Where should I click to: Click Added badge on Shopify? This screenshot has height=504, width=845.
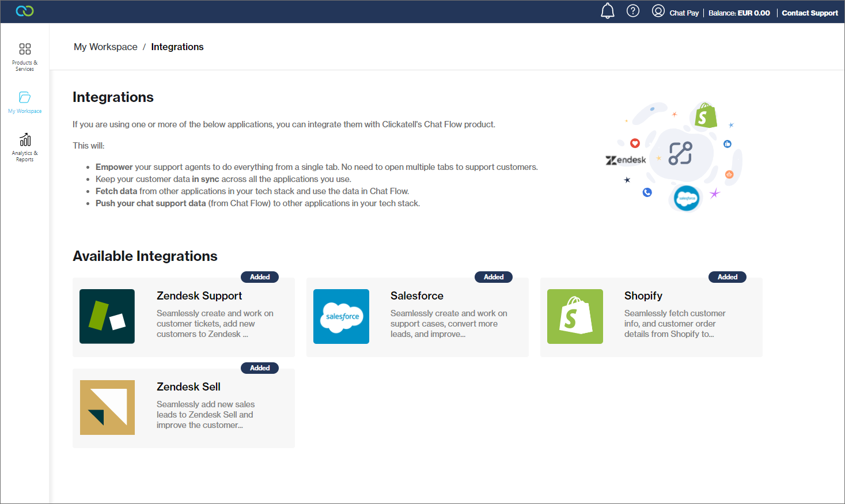pos(727,277)
